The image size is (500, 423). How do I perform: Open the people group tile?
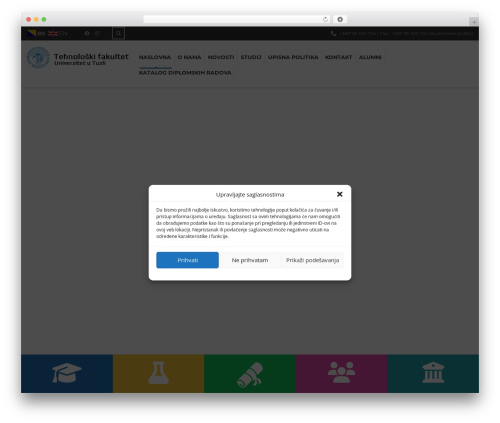click(x=341, y=373)
